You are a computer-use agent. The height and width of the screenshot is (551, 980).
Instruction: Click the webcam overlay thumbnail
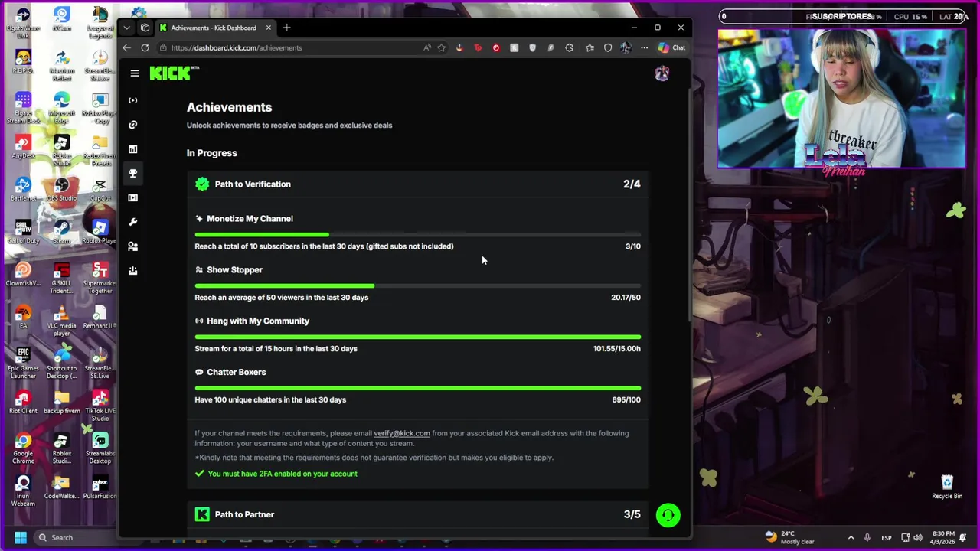(842, 99)
